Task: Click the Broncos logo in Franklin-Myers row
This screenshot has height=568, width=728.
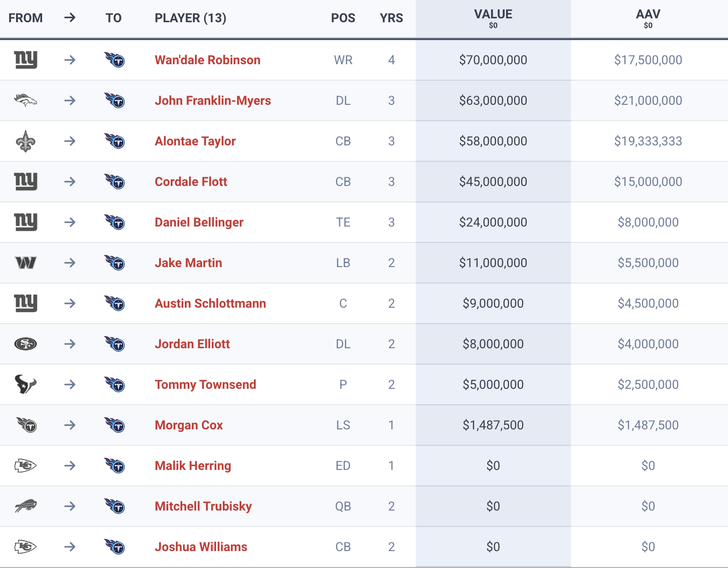Action: point(26,100)
